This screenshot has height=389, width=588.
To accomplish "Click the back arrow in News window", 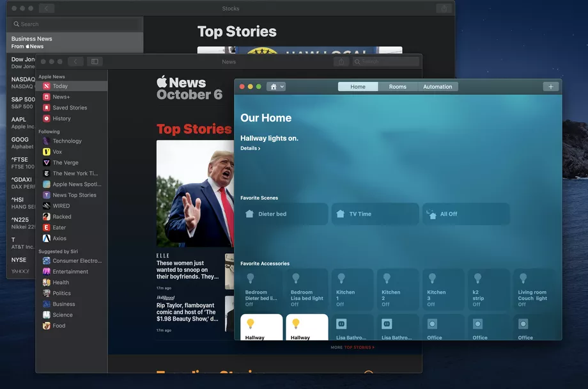I will coord(75,61).
